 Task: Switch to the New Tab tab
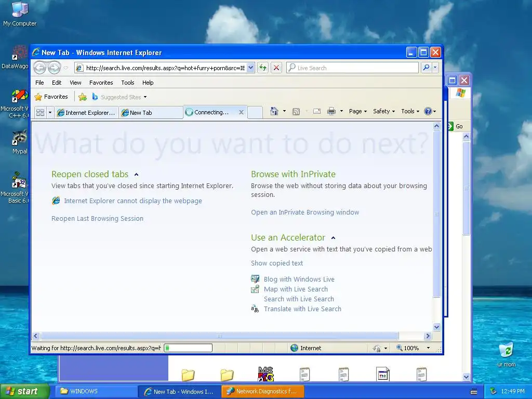151,113
